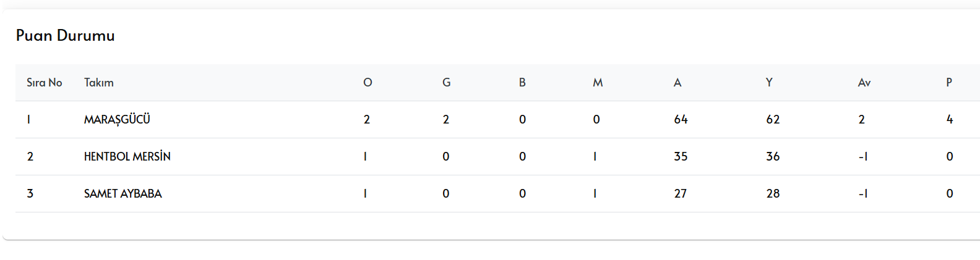
Task: Click the Puan Durumu heading
Action: coord(66,35)
